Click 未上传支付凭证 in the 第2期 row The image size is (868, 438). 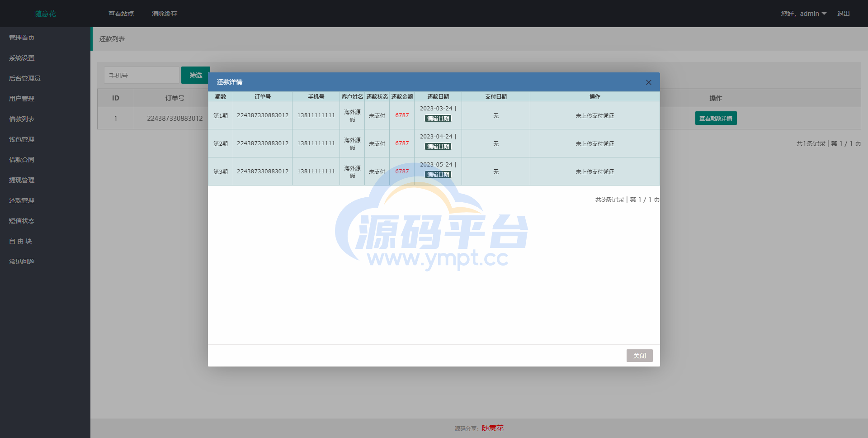[594, 144]
